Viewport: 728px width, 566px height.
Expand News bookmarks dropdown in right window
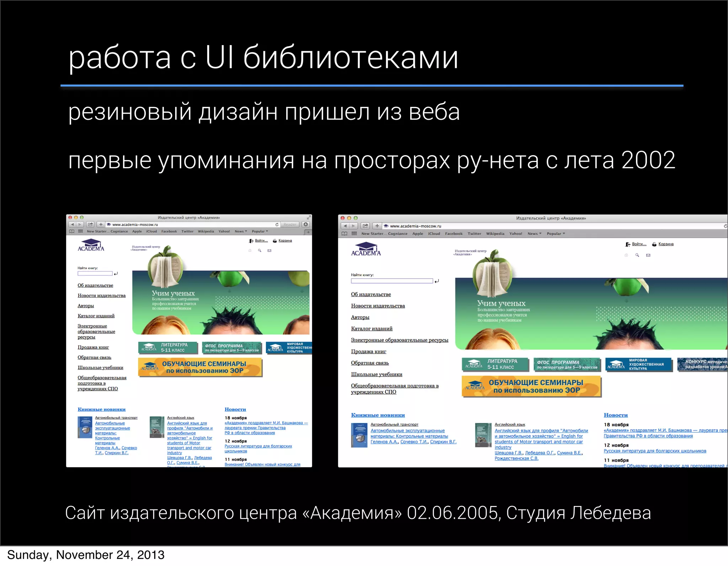[535, 234]
